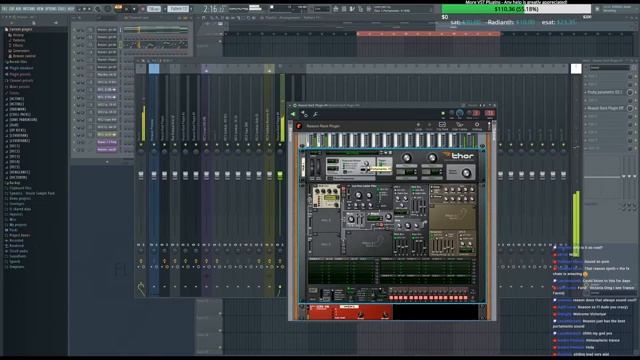Image resolution: width=640 pixels, height=360 pixels.
Task: Expand Recent files in browser
Action: (18, 62)
